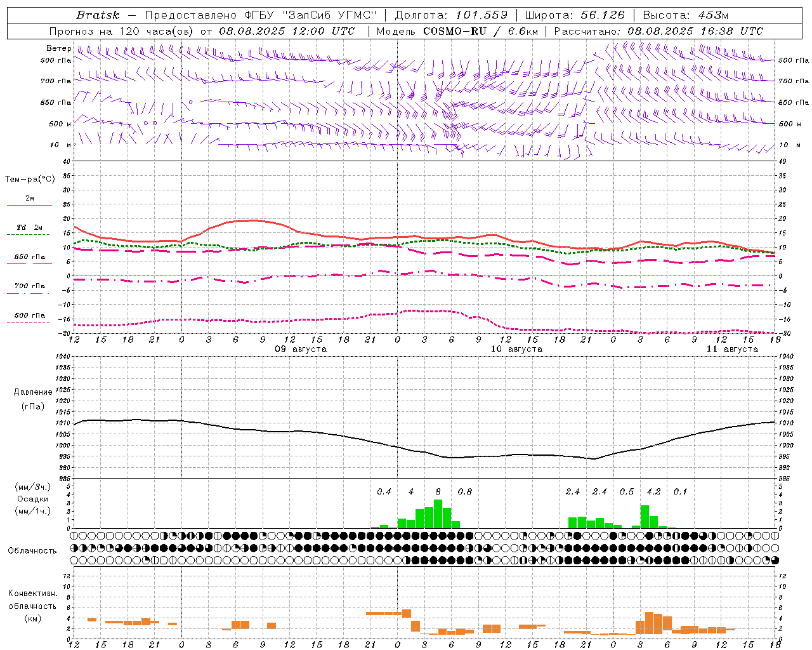Click the 8 precipitation total value
The image size is (812, 650).
click(438, 492)
